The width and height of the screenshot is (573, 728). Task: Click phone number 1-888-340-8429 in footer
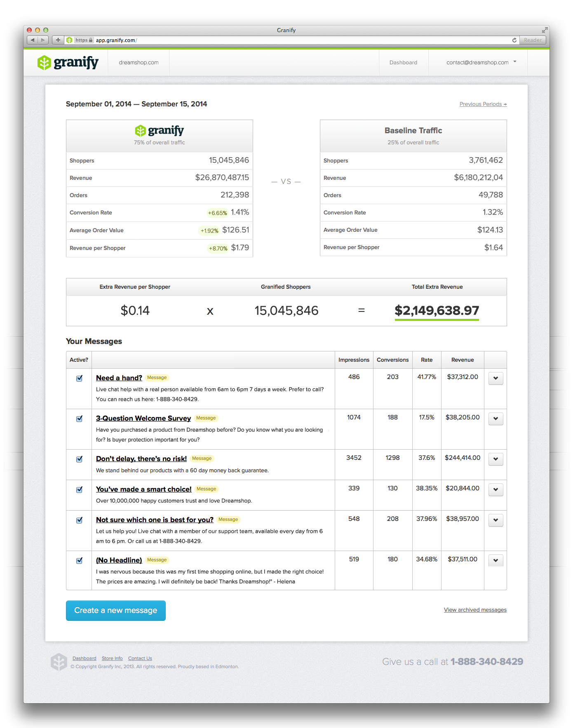point(487,662)
